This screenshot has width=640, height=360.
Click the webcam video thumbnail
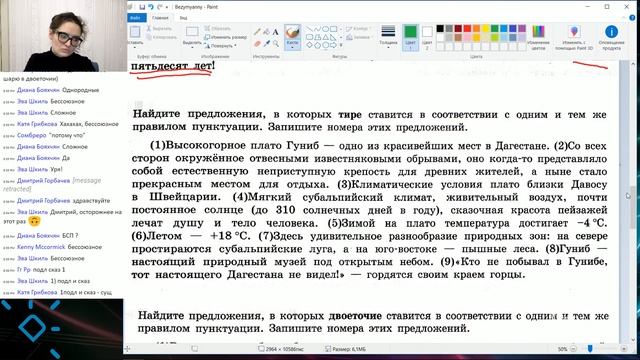[x=63, y=36]
